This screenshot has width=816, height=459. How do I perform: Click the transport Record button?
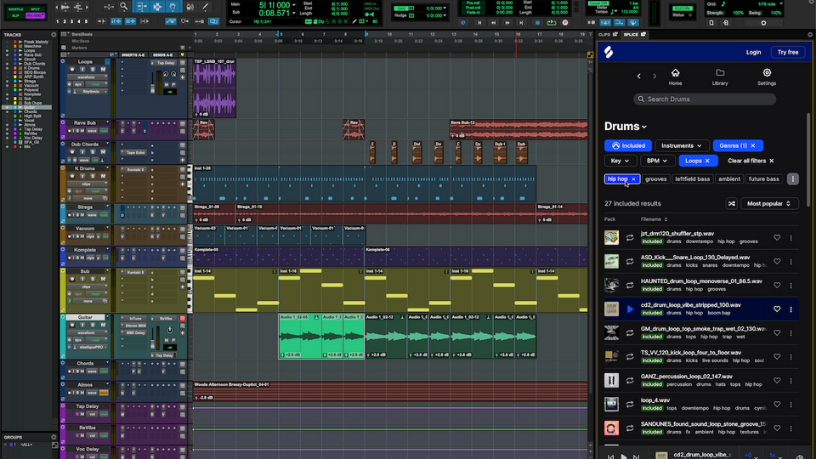tap(566, 23)
